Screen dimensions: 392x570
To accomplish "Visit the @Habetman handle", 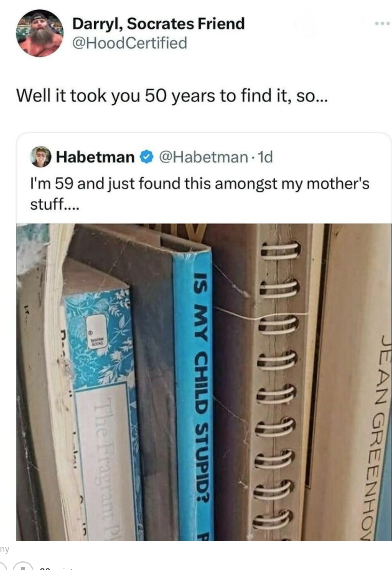I will (x=204, y=157).
